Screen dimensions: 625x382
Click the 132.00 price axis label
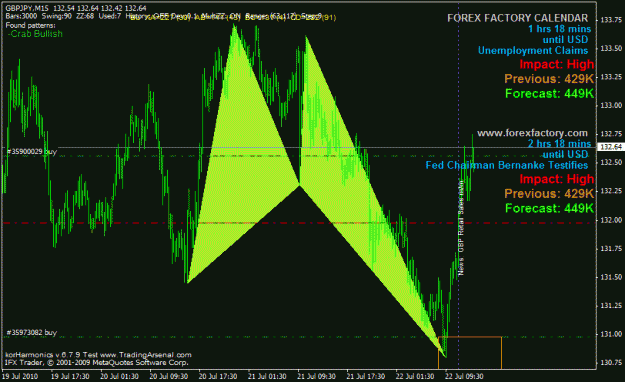pyautogui.click(x=611, y=220)
